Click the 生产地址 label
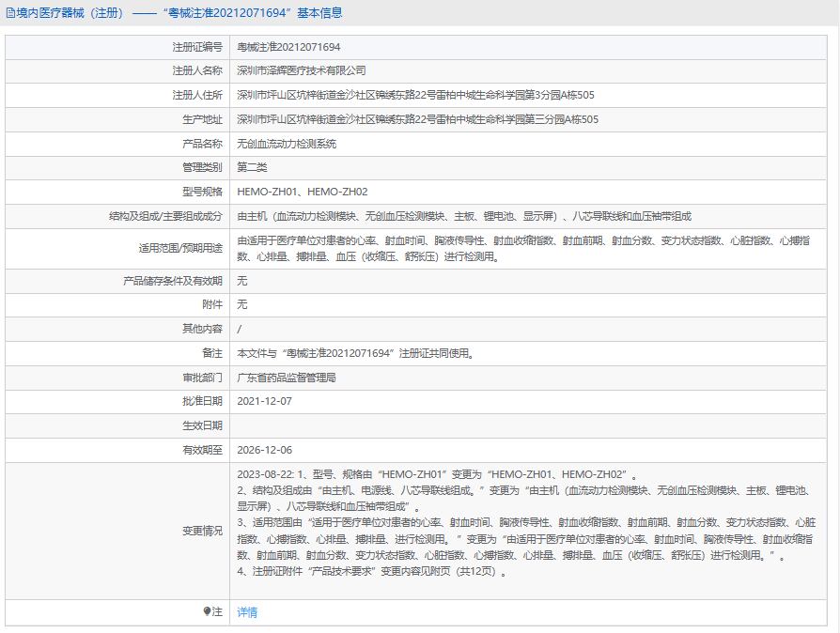 click(202, 119)
